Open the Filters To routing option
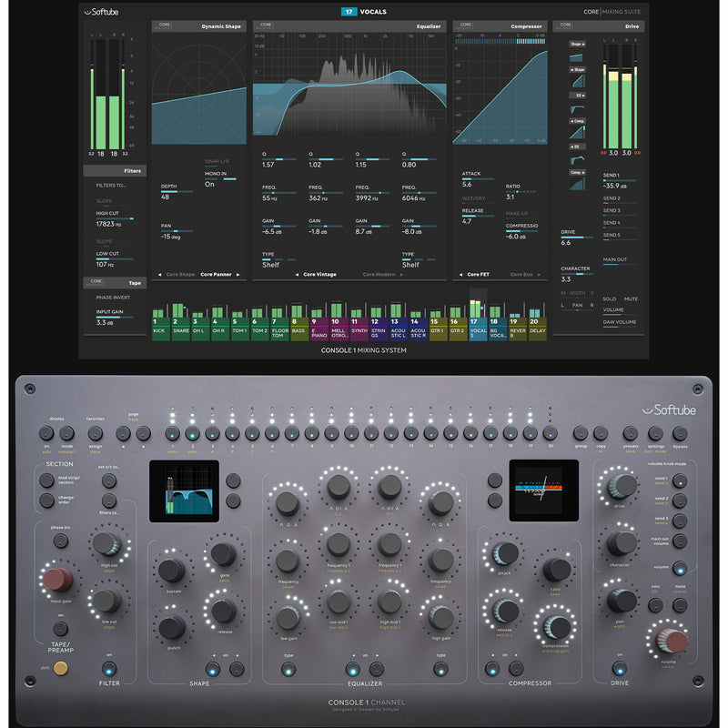The height and width of the screenshot is (728, 728). [x=113, y=186]
